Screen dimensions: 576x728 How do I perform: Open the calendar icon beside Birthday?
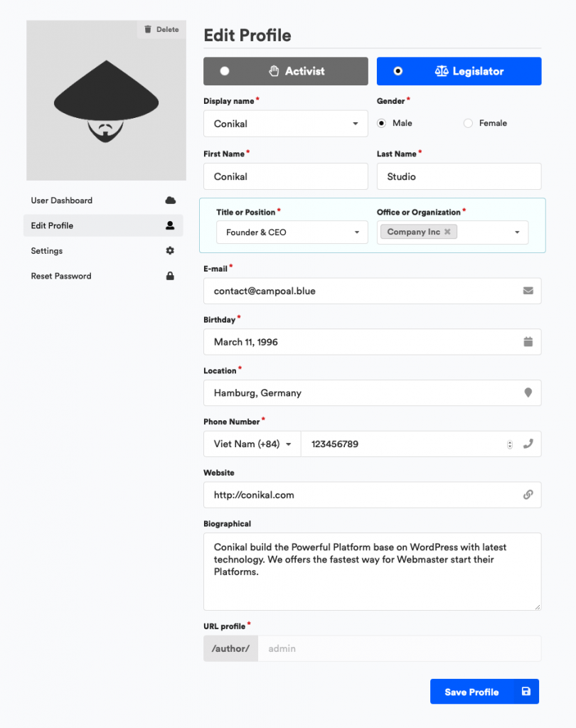pos(528,341)
